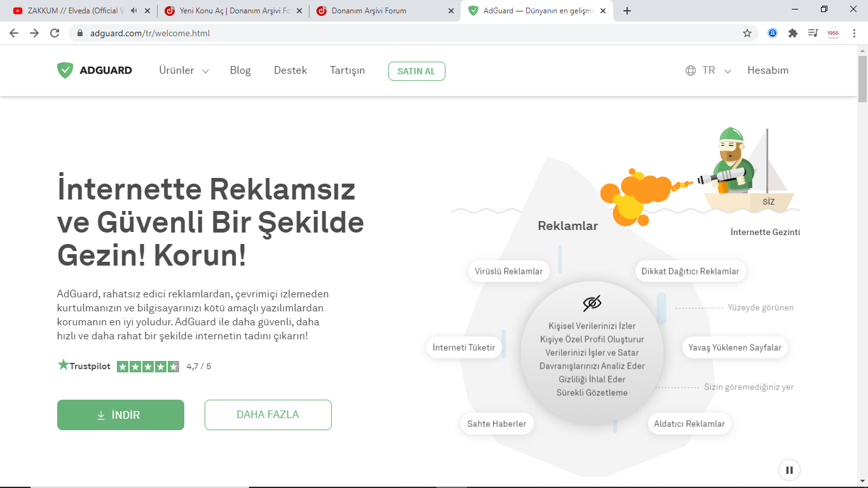This screenshot has width=868, height=488.
Task: Bookmark this page with the star icon
Action: [x=747, y=33]
